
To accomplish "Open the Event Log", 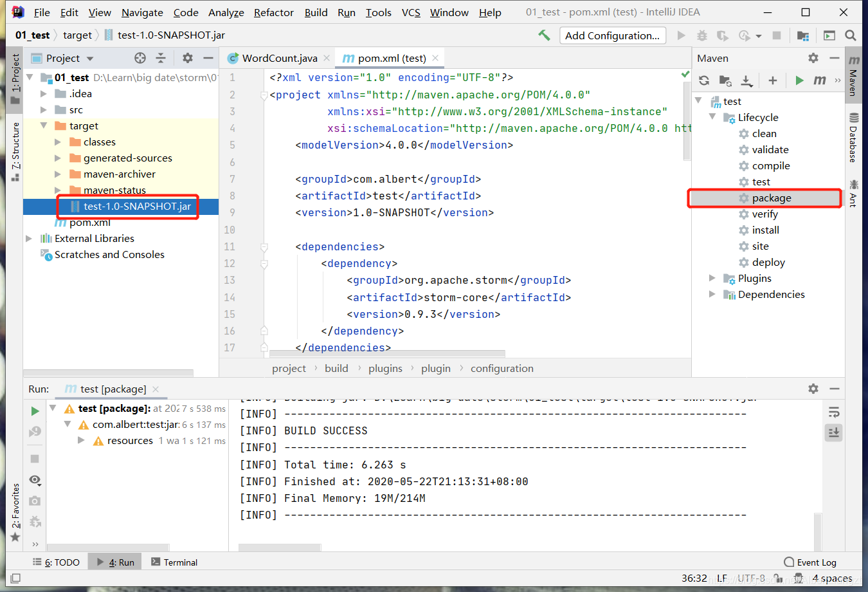I will [x=811, y=562].
